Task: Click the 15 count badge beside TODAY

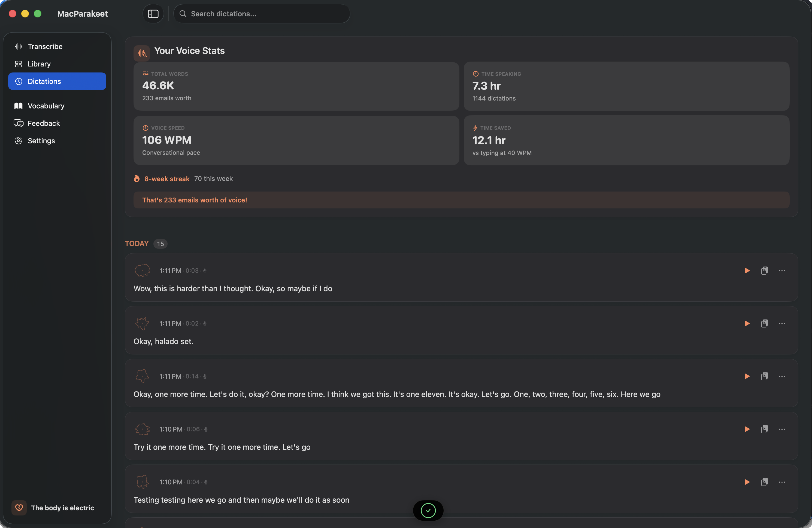Action: pos(160,244)
